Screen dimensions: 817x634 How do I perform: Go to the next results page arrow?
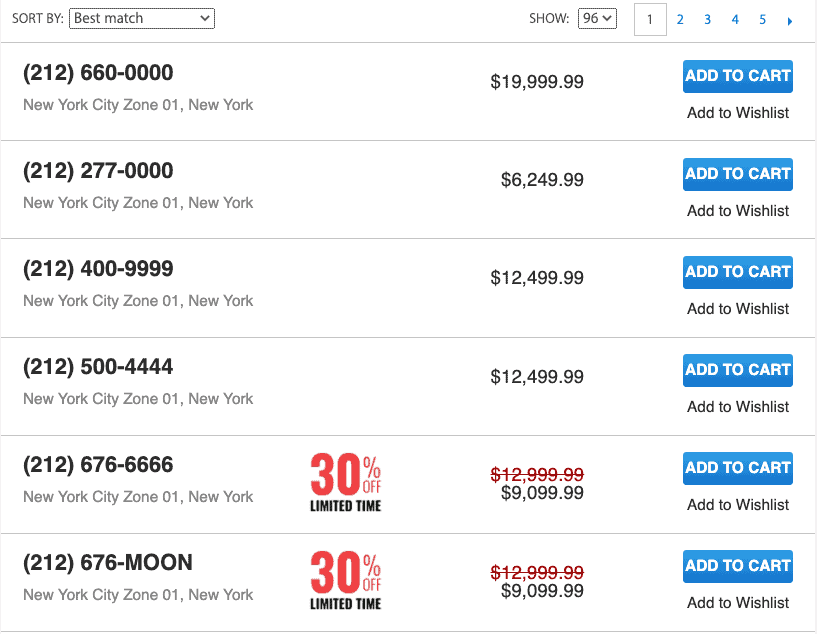[790, 20]
